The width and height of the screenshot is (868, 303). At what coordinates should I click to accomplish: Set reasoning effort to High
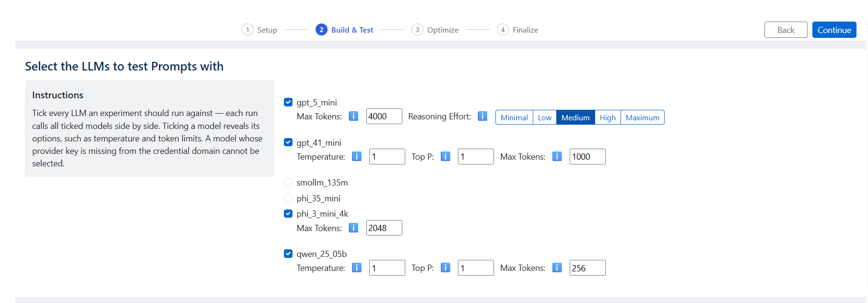(608, 117)
